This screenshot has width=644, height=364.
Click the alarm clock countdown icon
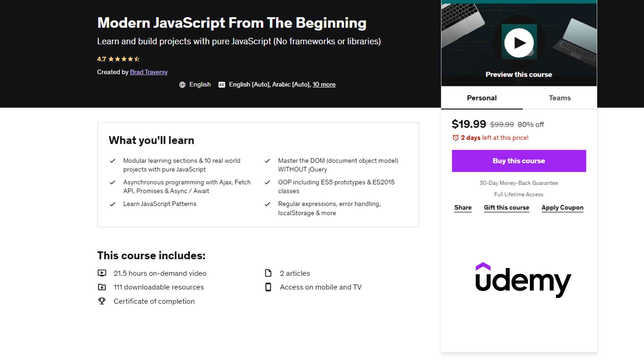[x=456, y=138]
